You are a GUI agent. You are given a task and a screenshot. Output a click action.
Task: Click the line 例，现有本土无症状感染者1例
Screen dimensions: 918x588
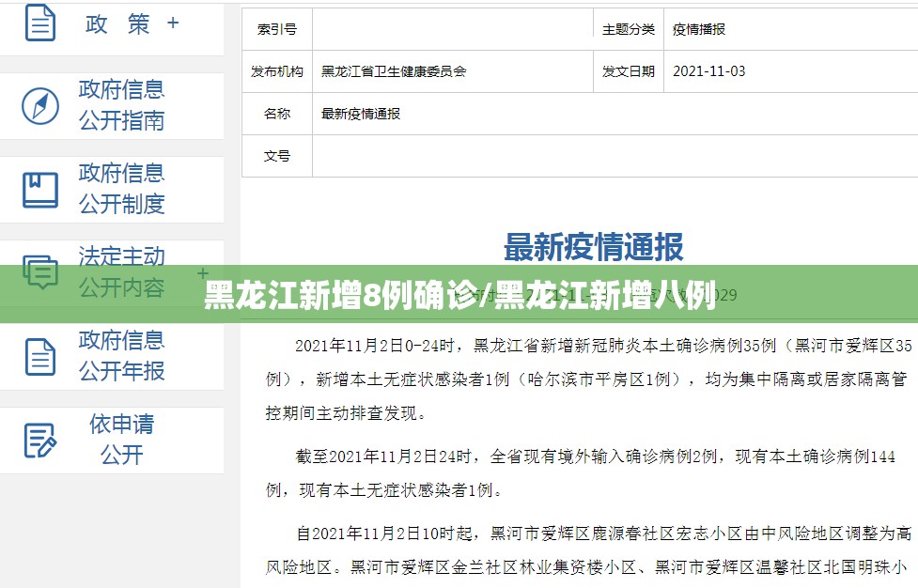[383, 489]
